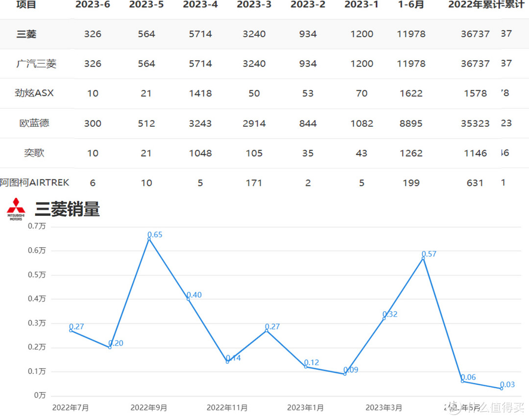Image resolution: width=529 pixels, height=420 pixels.
Task: Select the 三菱 row label
Action: pyautogui.click(x=26, y=34)
